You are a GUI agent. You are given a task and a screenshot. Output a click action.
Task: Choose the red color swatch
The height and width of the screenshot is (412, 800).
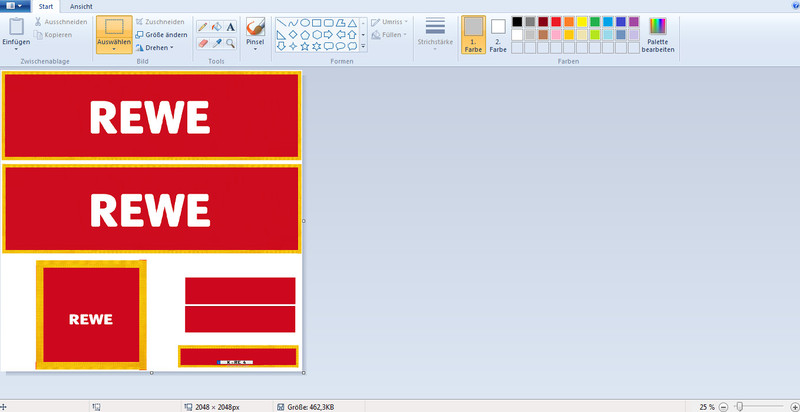click(x=556, y=21)
